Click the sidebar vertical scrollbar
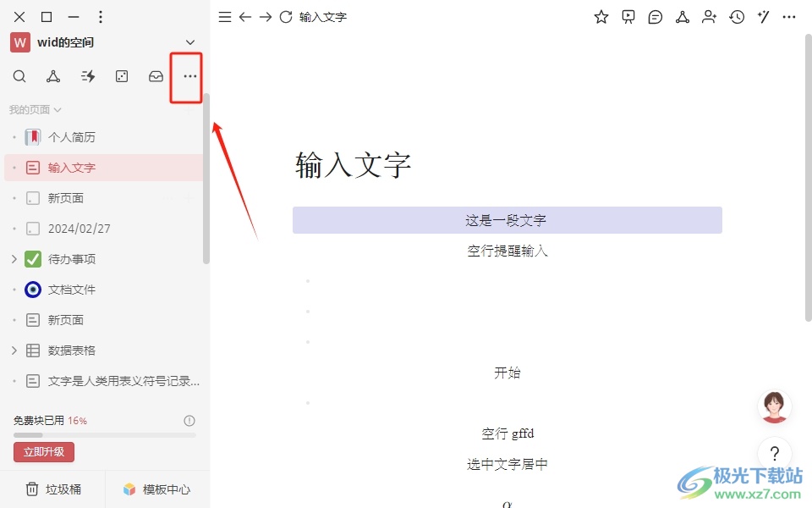 (206, 179)
